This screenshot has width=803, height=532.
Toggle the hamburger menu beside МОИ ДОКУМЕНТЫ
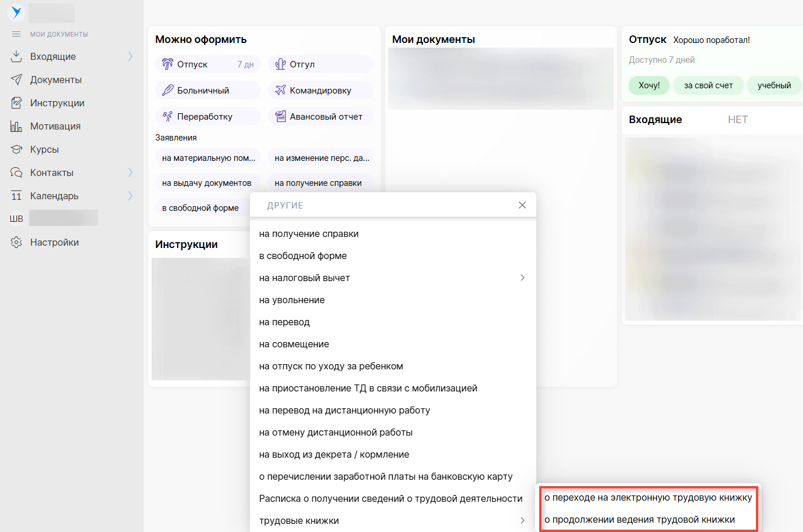[16, 34]
